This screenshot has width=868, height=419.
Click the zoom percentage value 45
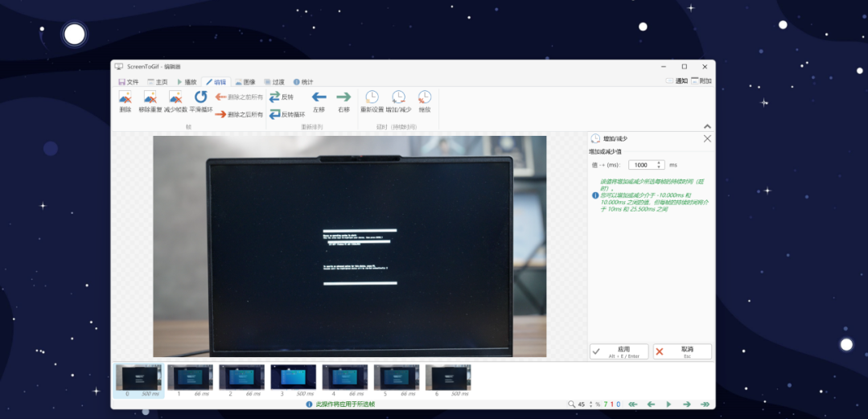[x=582, y=405]
